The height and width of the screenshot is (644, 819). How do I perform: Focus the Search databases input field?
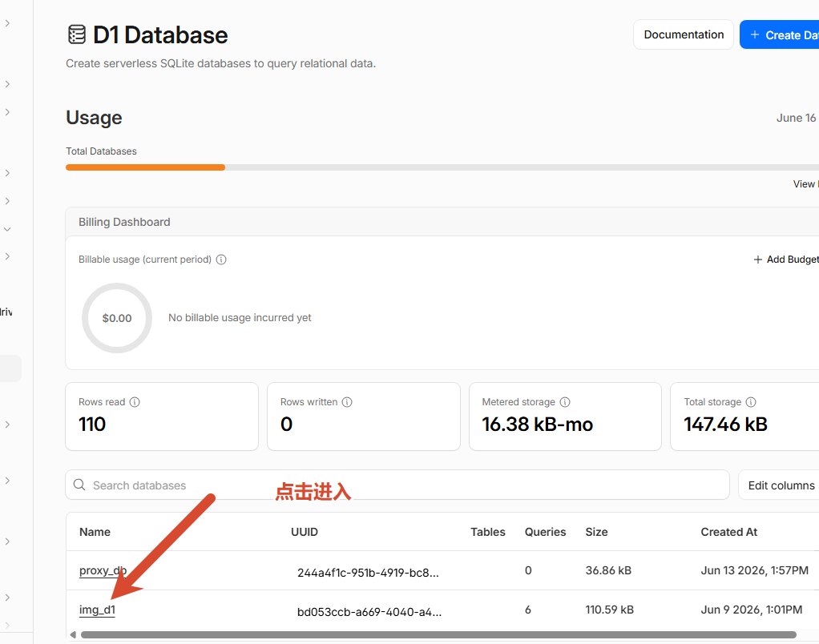(x=397, y=485)
